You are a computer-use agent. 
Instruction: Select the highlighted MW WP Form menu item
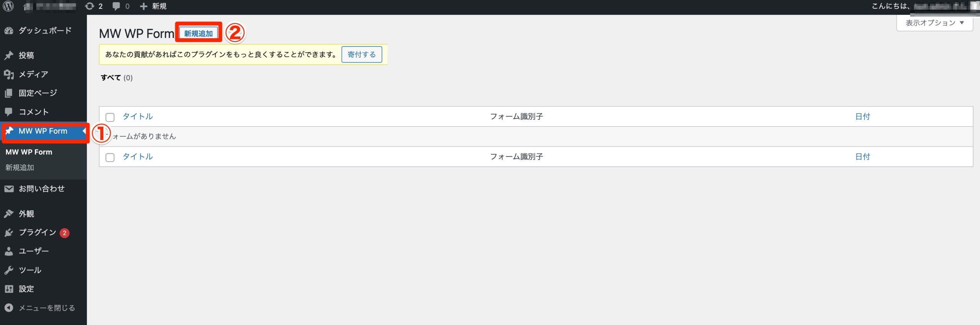[x=43, y=131]
